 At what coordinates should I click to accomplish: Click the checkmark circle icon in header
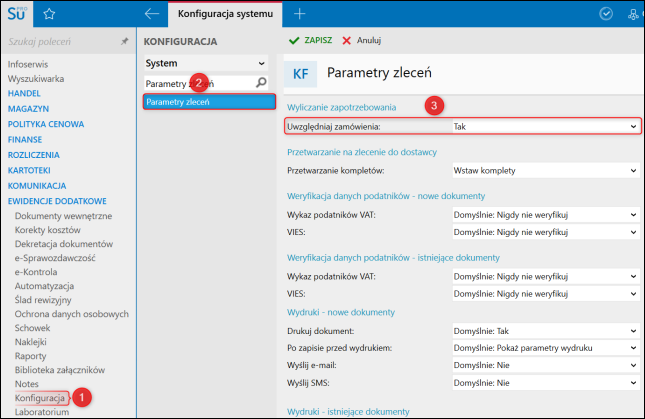[x=605, y=14]
